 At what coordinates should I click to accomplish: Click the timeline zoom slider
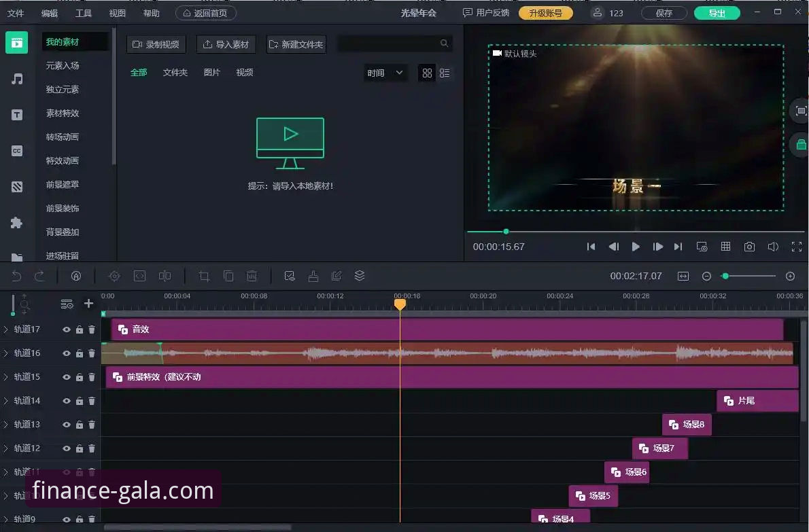[748, 276]
